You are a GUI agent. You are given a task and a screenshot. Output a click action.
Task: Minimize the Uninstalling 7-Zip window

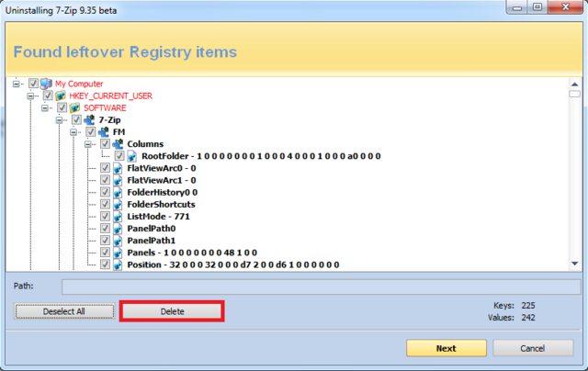click(x=517, y=7)
